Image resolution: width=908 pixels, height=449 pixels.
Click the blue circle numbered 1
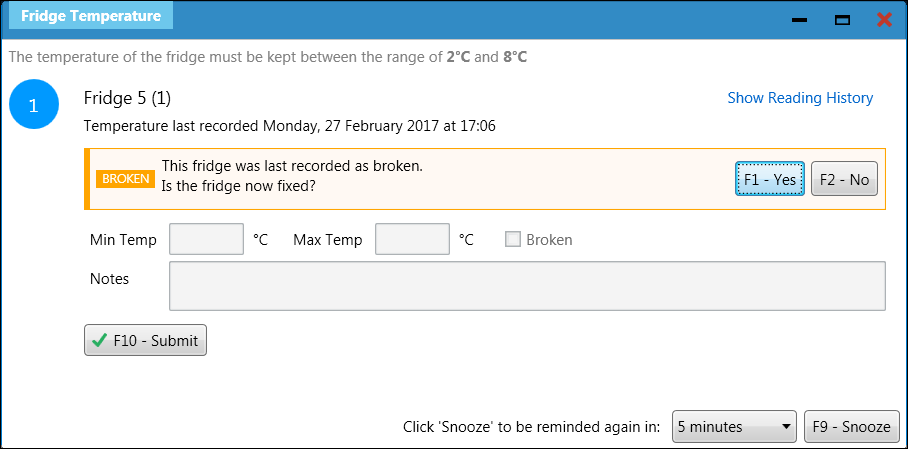[33, 106]
